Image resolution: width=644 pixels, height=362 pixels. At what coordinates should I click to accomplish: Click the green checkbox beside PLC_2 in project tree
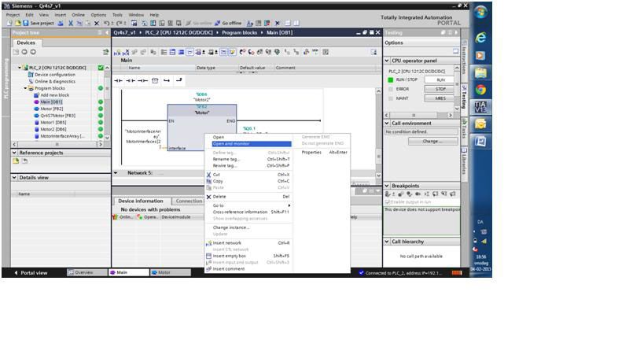101,68
